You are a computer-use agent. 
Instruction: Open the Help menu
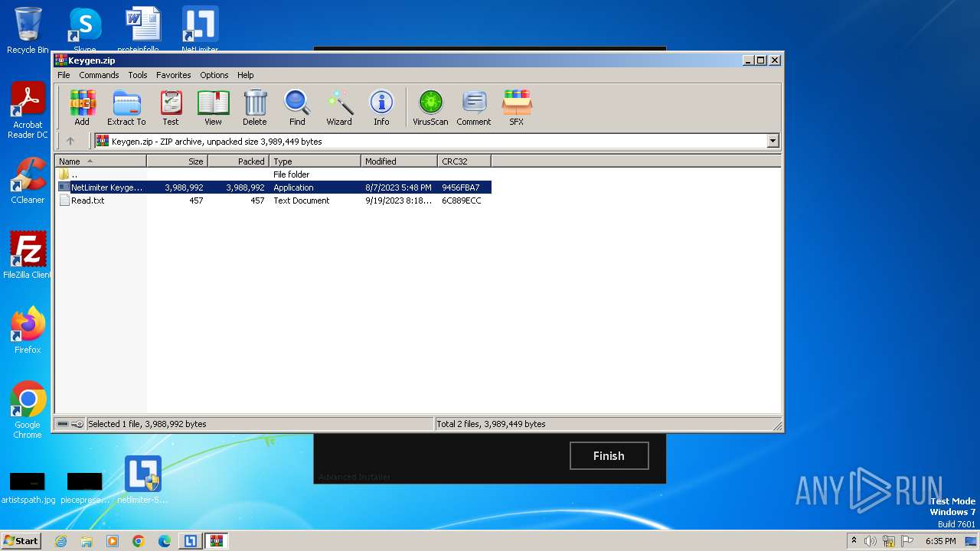[x=245, y=75]
